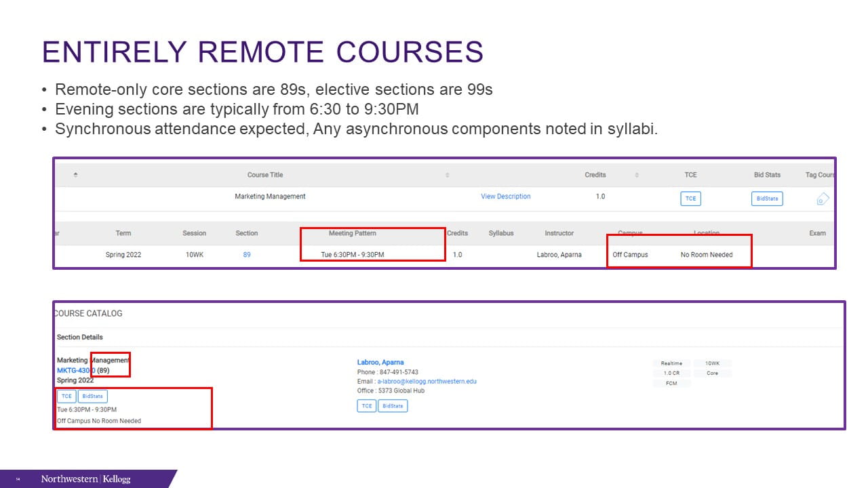Click BidStats button under instructor office info
The height and width of the screenshot is (488, 868).
pos(393,406)
